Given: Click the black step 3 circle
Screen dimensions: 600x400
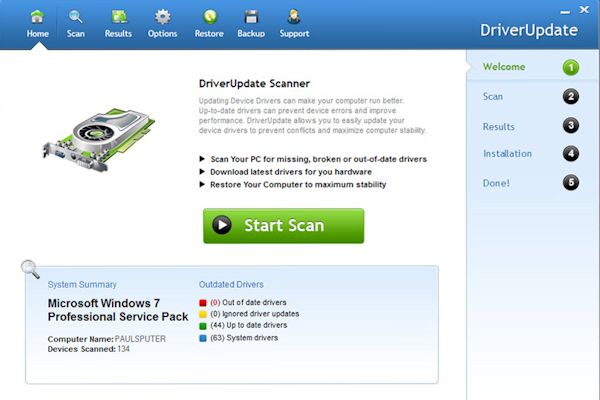Looking at the screenshot, I should [x=571, y=125].
